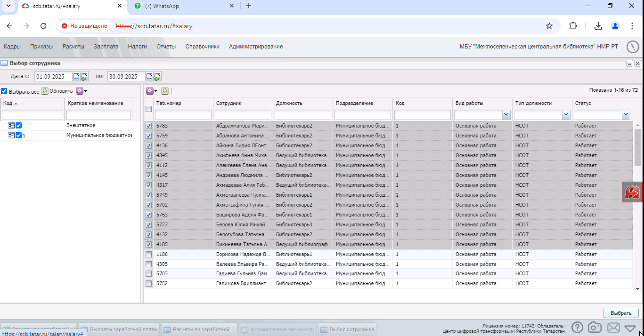Screen dimensions: 644x336
Task: Click Должность column header
Action: coord(303,103)
